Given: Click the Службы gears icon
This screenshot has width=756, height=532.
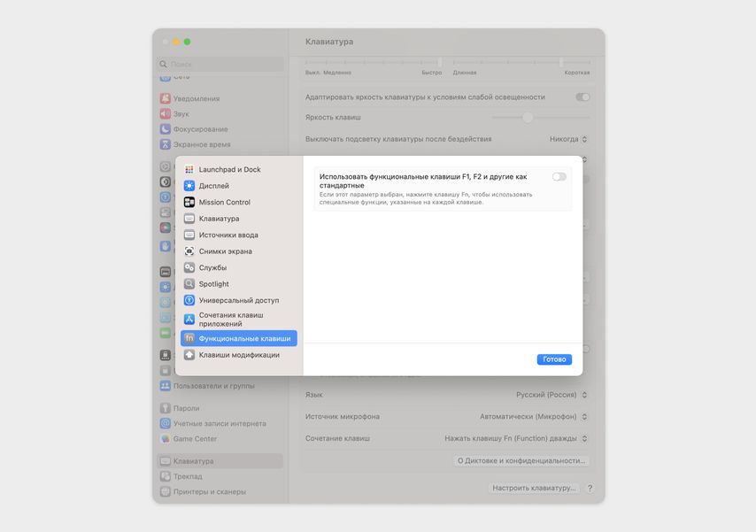Looking at the screenshot, I should [x=189, y=267].
